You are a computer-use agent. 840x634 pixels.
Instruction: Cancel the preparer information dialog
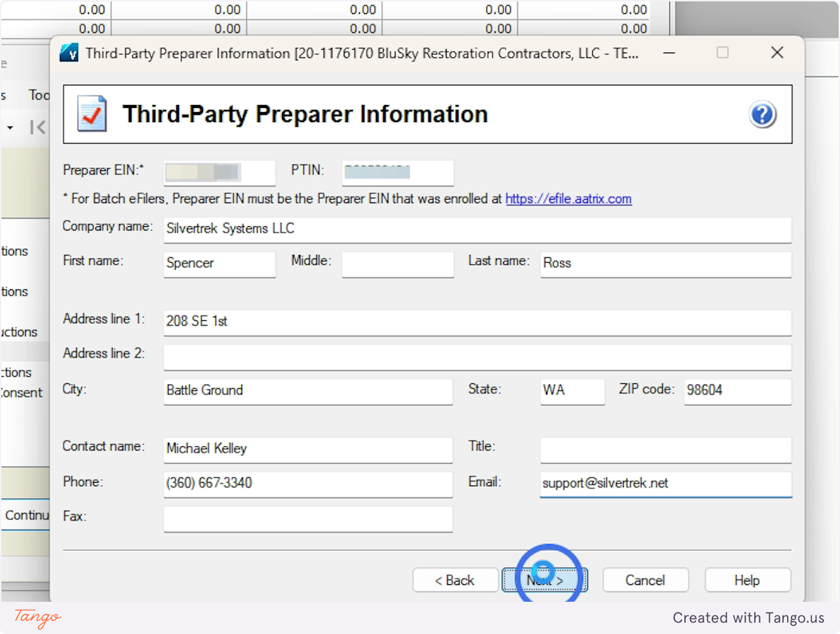point(645,580)
